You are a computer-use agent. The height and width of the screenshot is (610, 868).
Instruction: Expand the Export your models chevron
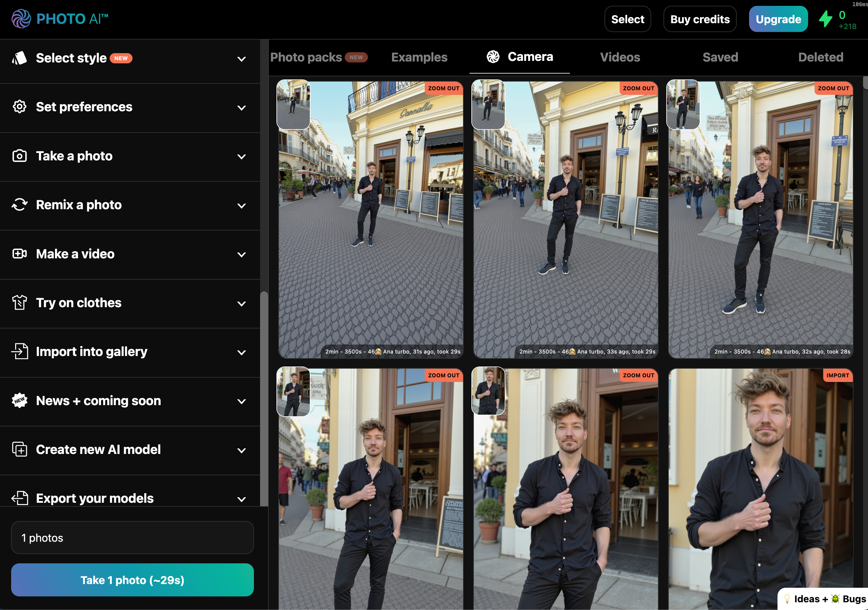click(241, 499)
